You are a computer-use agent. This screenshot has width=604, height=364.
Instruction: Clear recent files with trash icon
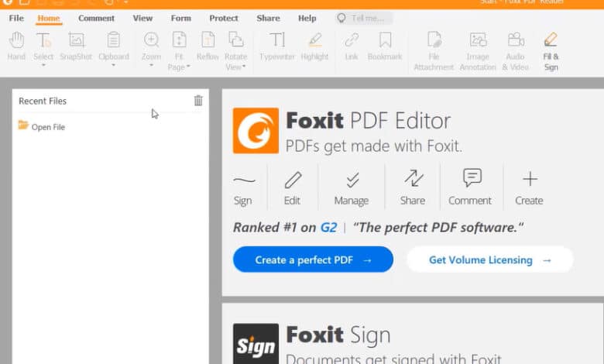[x=198, y=101]
